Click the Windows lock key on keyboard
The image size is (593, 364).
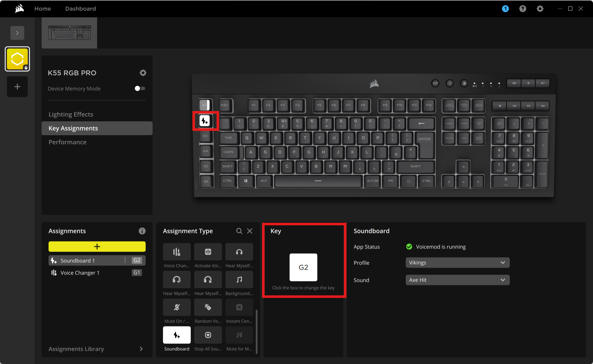464,83
